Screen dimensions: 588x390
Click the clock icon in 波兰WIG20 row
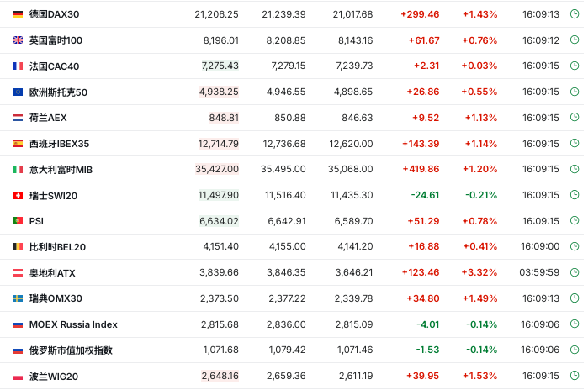[x=575, y=376]
